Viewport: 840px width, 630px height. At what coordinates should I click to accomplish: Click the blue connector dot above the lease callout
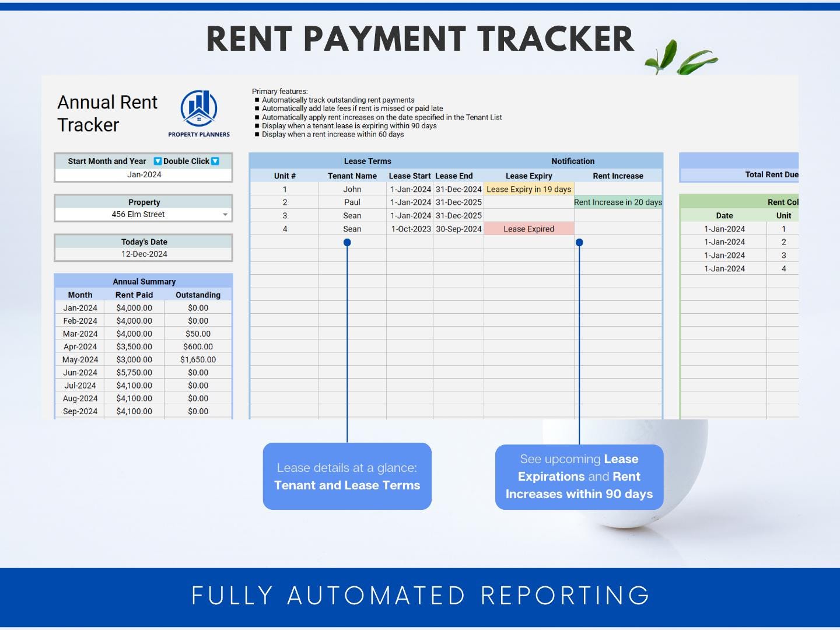(x=348, y=242)
